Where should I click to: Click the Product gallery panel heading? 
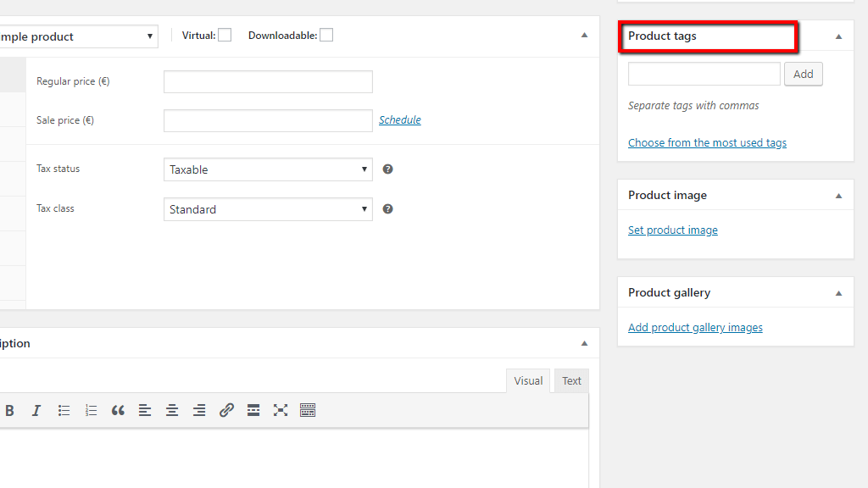point(670,292)
